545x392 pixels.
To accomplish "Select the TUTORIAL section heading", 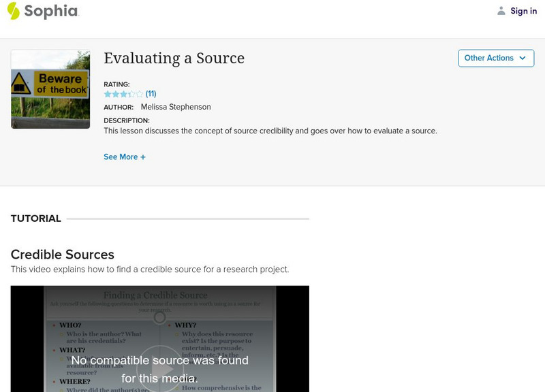I will point(36,218).
